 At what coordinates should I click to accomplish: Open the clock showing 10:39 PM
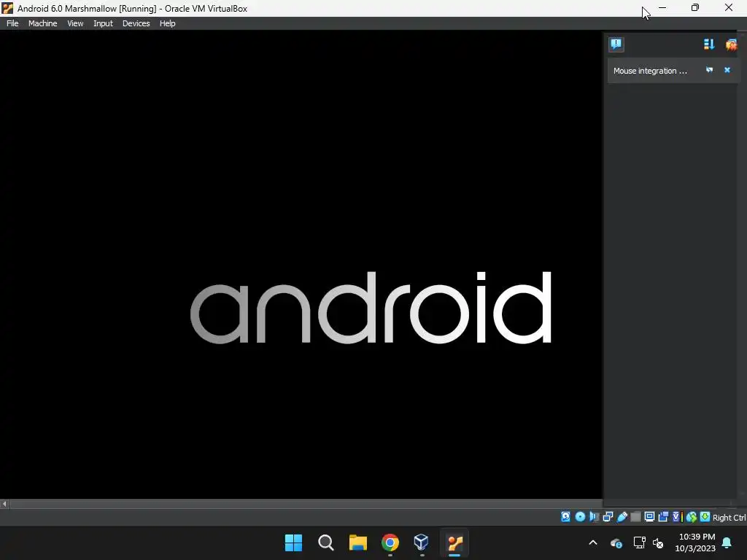695,542
